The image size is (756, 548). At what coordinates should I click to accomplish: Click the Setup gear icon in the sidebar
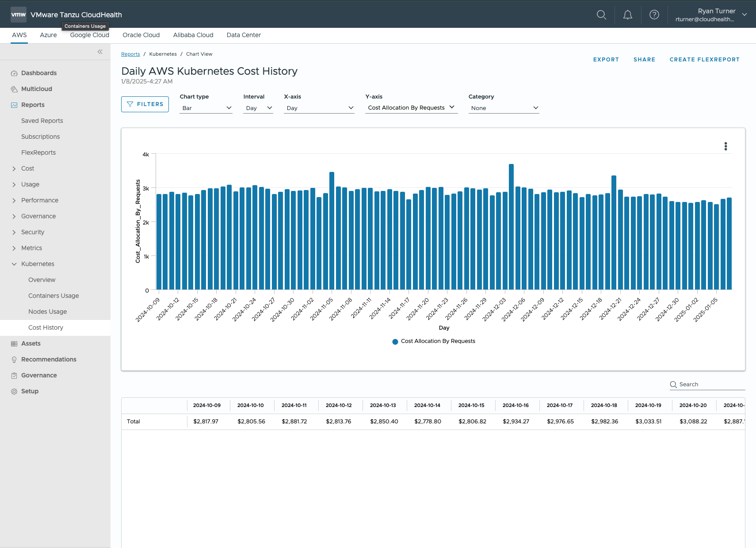click(14, 392)
